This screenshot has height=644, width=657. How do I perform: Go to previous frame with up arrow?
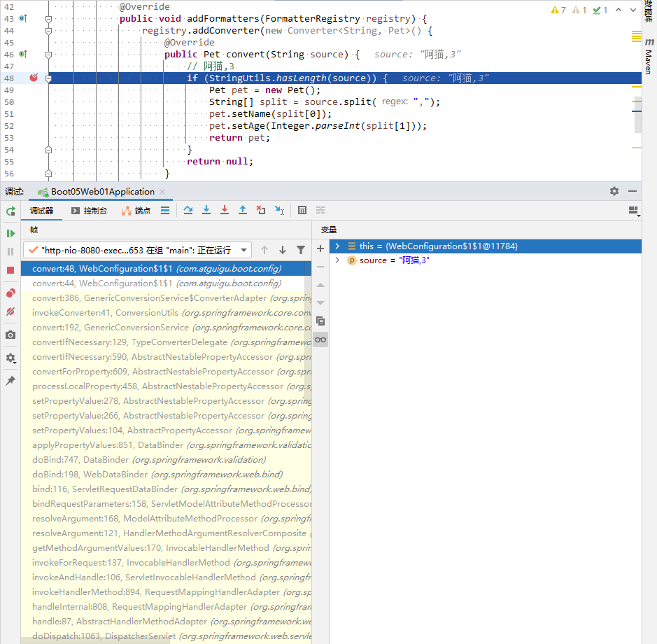point(264,251)
